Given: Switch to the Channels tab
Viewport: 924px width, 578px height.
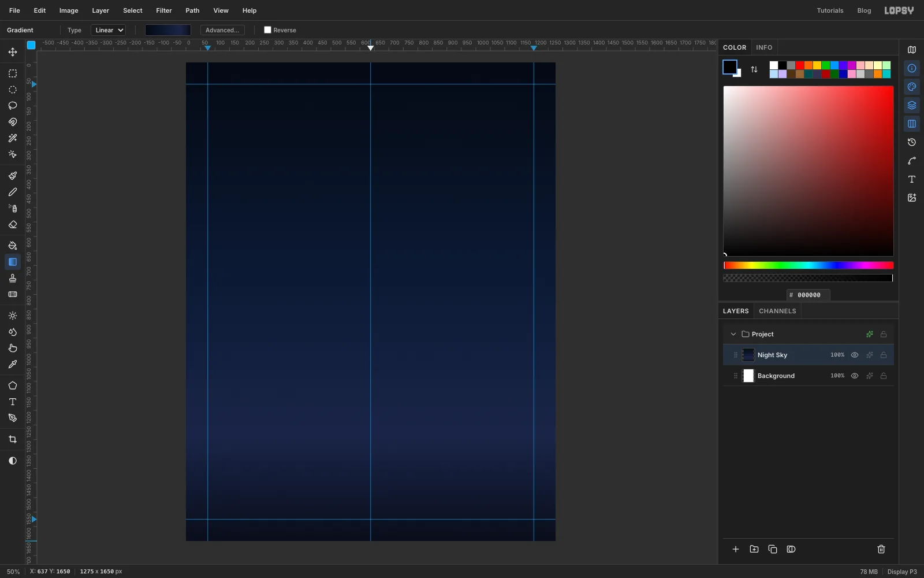Looking at the screenshot, I should click(x=777, y=311).
